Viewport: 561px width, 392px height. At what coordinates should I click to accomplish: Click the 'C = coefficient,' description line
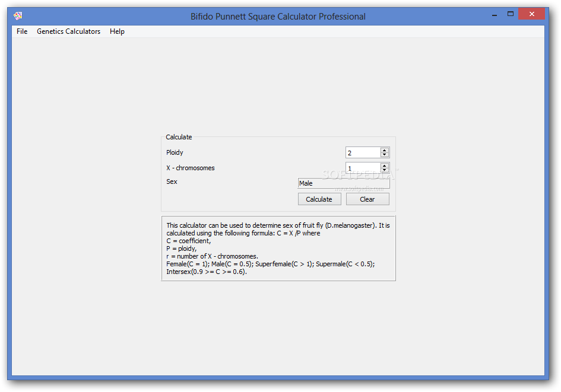tap(189, 241)
